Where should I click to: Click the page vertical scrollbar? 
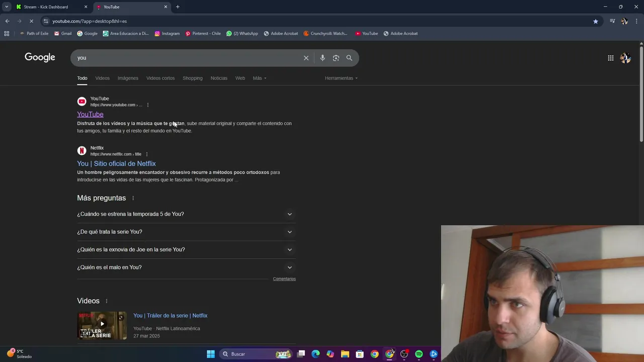641,93
